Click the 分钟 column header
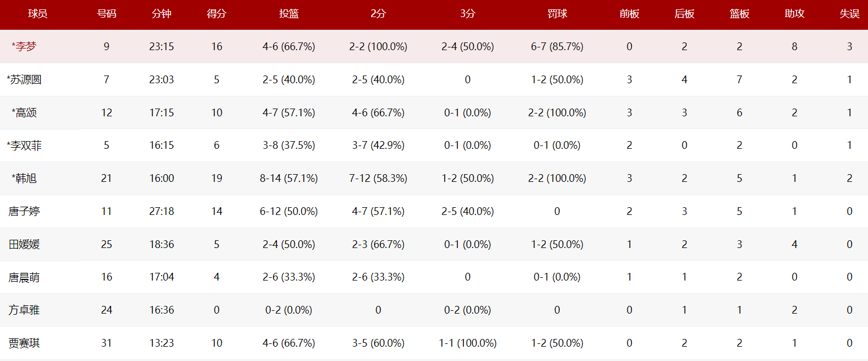The width and height of the screenshot is (868, 361). [x=161, y=14]
